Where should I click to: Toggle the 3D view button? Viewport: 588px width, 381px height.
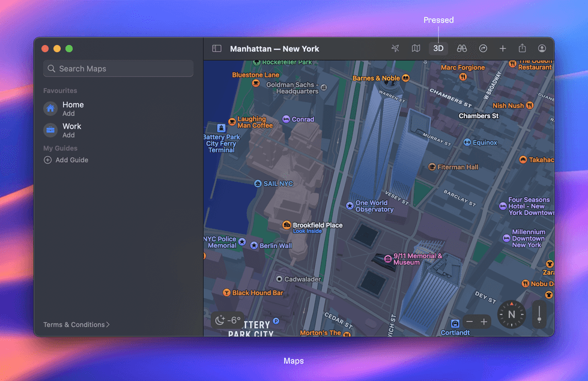click(x=438, y=49)
